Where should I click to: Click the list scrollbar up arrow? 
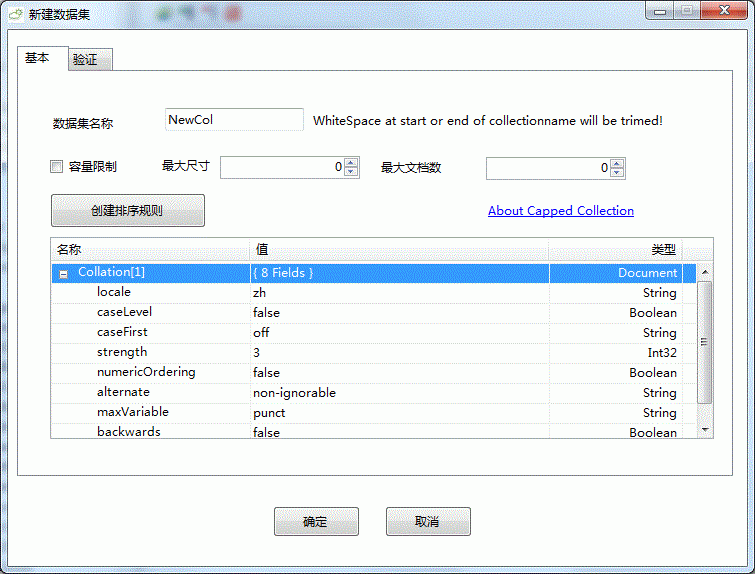pyautogui.click(x=705, y=272)
